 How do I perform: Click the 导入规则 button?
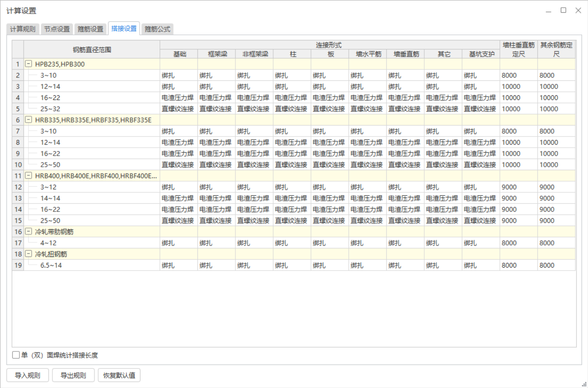28,375
